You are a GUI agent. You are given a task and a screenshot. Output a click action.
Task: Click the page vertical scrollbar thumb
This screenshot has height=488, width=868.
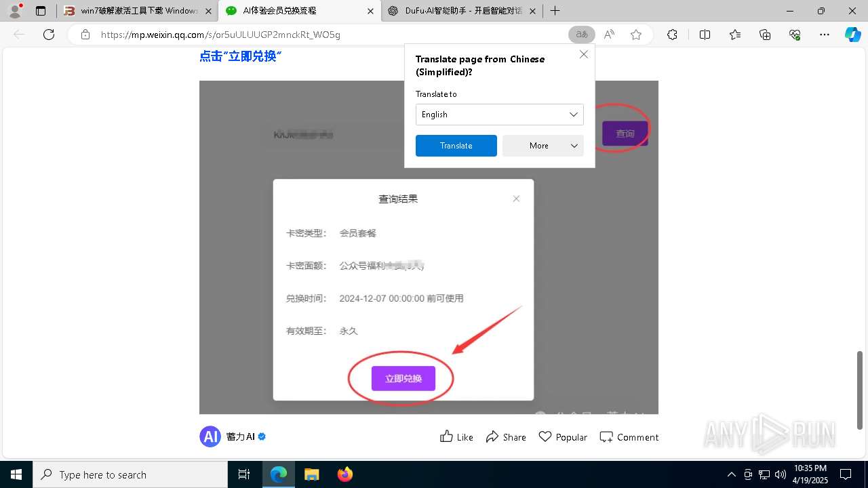click(861, 390)
